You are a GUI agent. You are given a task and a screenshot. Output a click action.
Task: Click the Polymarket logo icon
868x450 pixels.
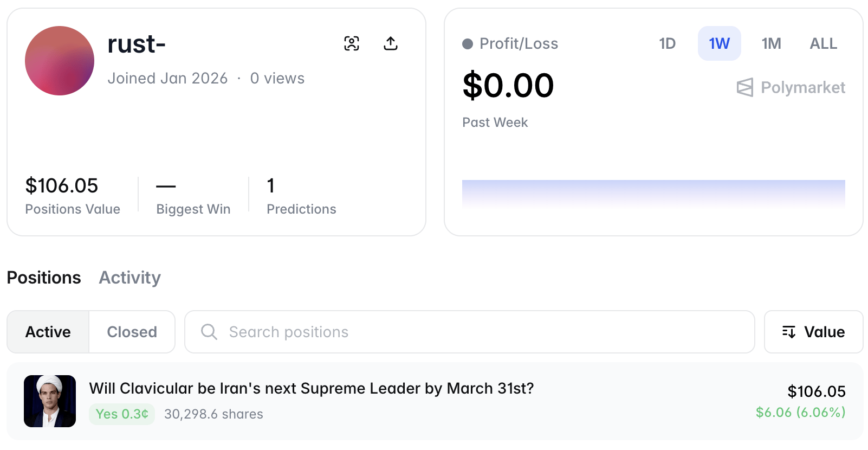click(745, 87)
